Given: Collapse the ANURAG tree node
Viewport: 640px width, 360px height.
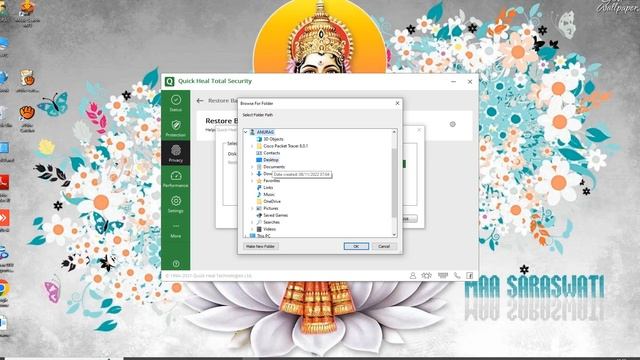Looking at the screenshot, I should pyautogui.click(x=245, y=132).
